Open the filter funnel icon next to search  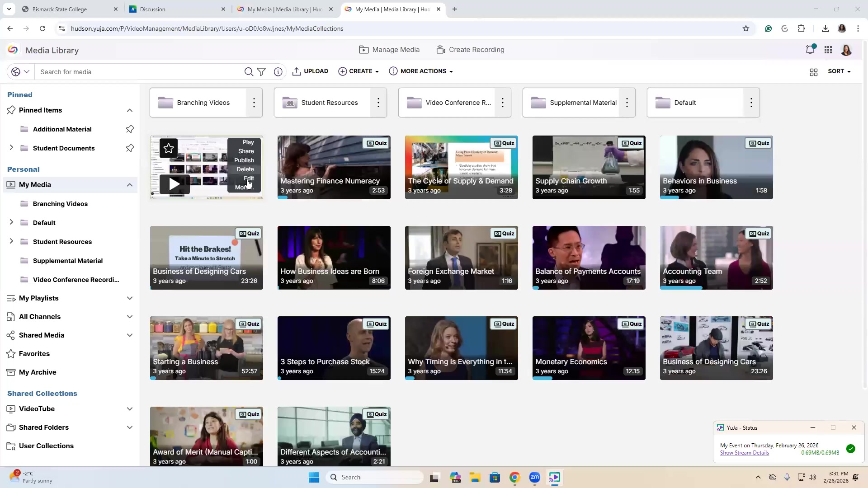[x=261, y=72]
